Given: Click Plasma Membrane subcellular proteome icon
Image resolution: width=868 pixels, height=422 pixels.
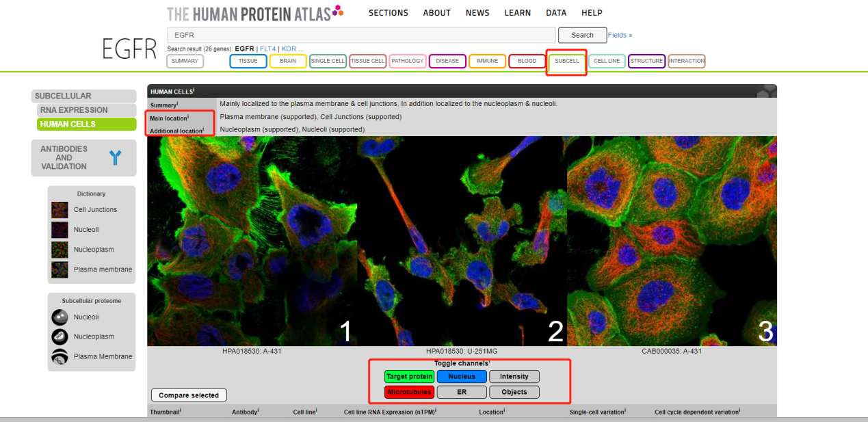Looking at the screenshot, I should [60, 356].
